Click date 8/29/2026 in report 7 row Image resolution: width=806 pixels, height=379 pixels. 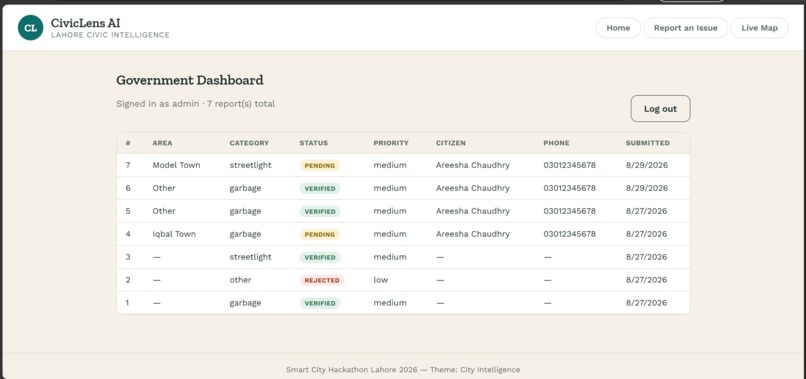coord(647,165)
